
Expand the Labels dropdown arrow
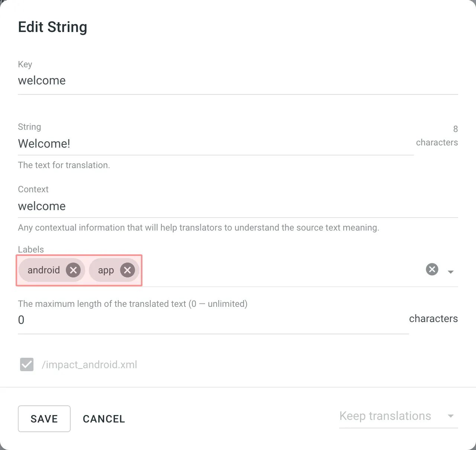451,272
